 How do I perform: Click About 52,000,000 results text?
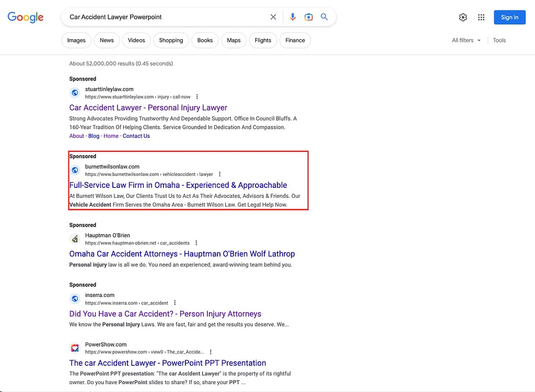[121, 63]
